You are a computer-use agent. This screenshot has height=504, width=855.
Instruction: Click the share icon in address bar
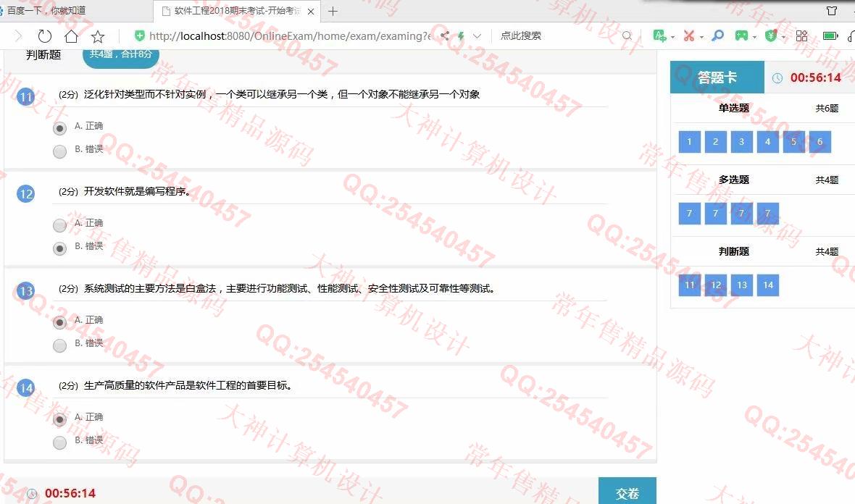[x=445, y=36]
